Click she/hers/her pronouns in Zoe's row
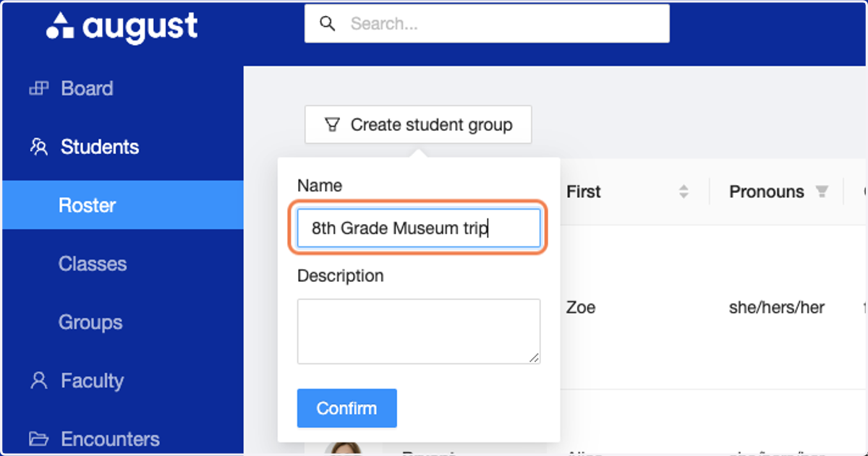Image resolution: width=868 pixels, height=456 pixels. coord(777,307)
